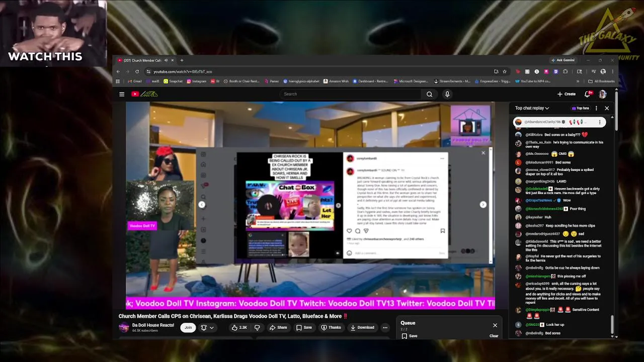Click the Download button
Image resolution: width=644 pixels, height=362 pixels.
[x=362, y=328]
